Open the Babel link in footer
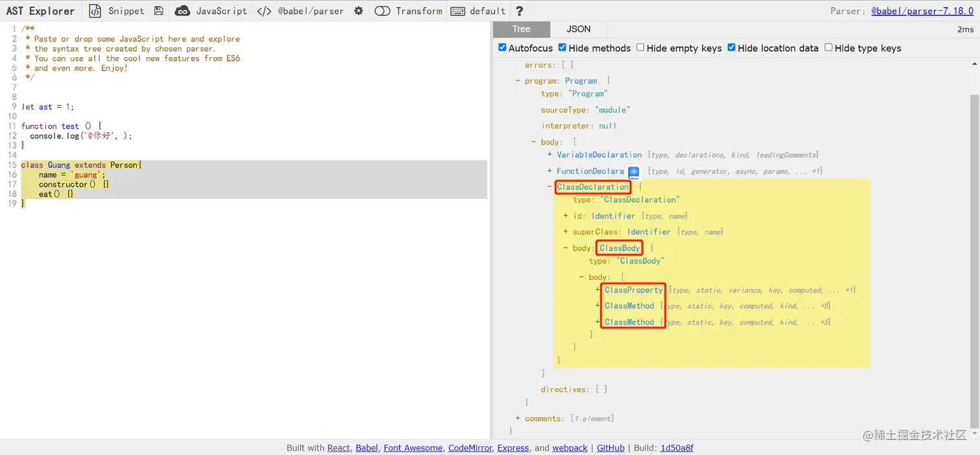Viewport: 980px width, 455px height. click(367, 448)
